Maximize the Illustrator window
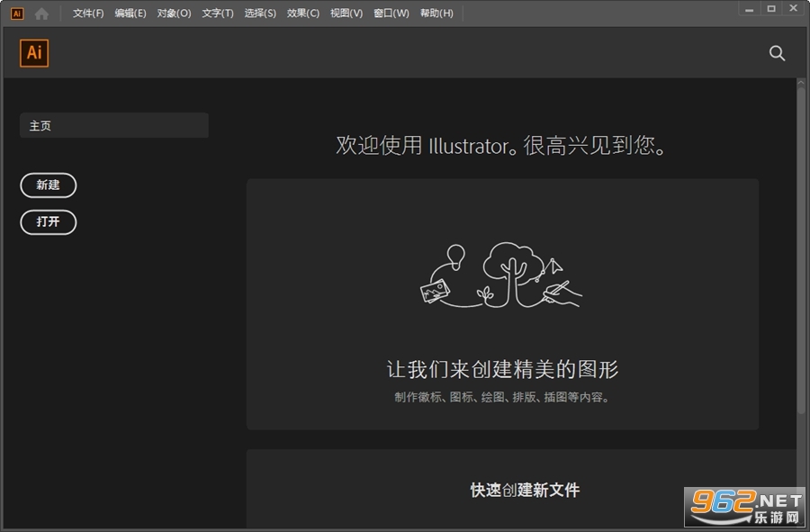Viewport: 810px width, 532px height. pyautogui.click(x=771, y=9)
